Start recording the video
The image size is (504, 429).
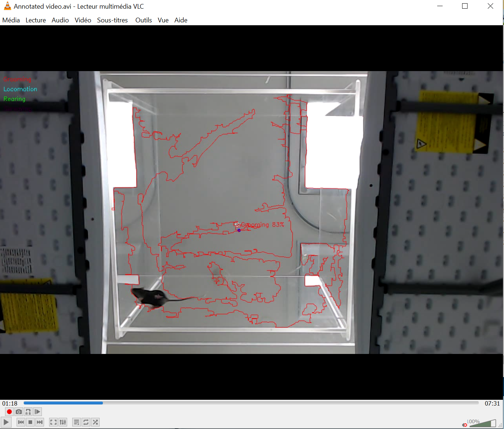pos(9,411)
